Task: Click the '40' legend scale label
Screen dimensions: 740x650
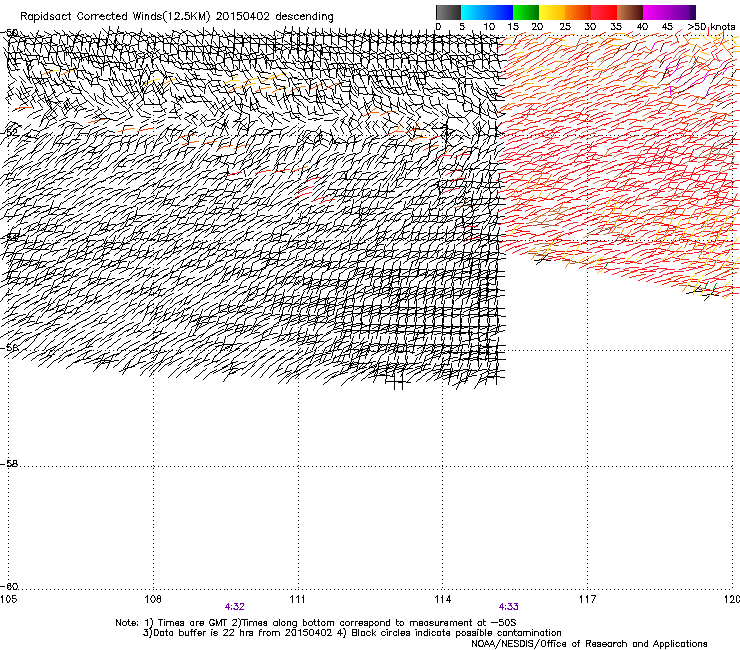Action: pos(642,27)
